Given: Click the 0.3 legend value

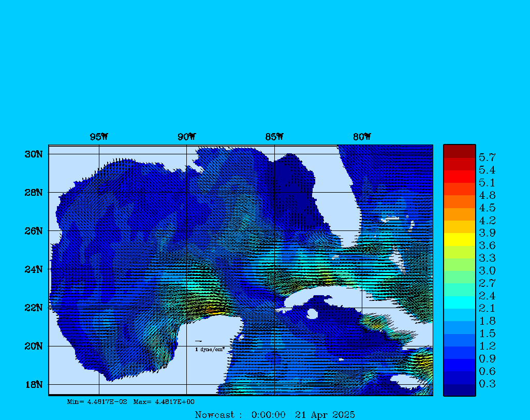Looking at the screenshot, I should click(x=487, y=384).
